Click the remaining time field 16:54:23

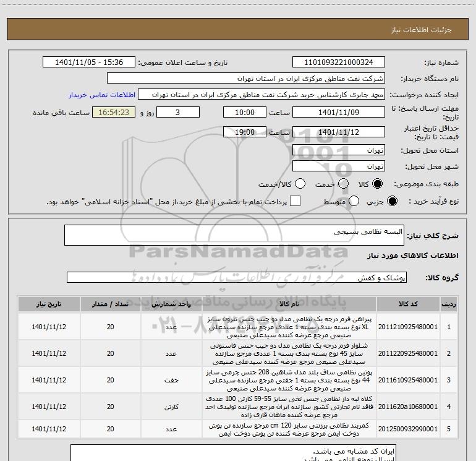[114, 112]
